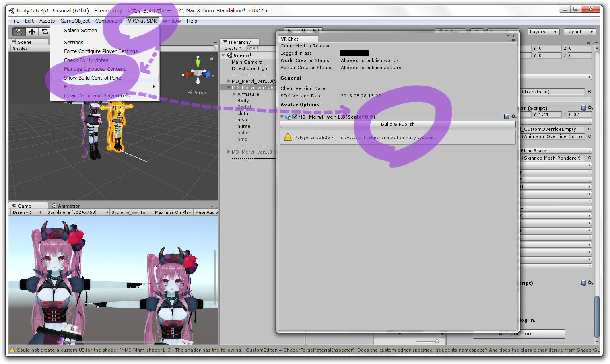Screen dimensions: 610x364
Task: Select Main Camera in Hierarchy
Action: click(x=247, y=62)
